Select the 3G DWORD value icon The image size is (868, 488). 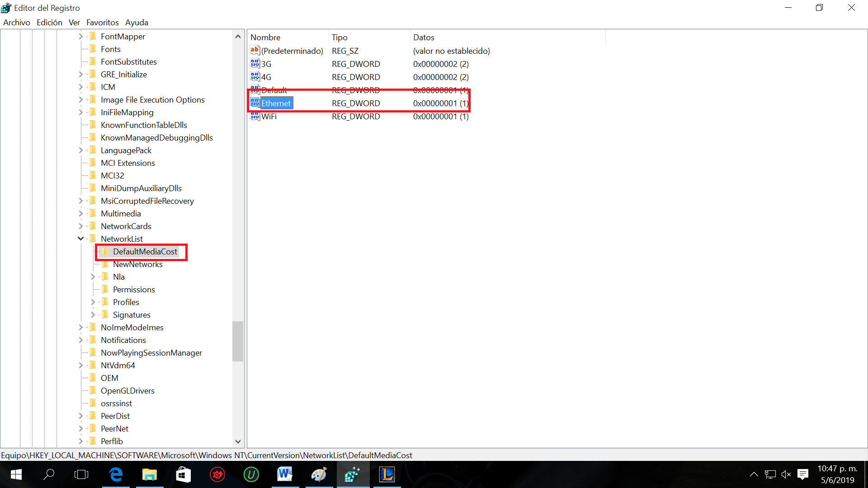pos(255,64)
